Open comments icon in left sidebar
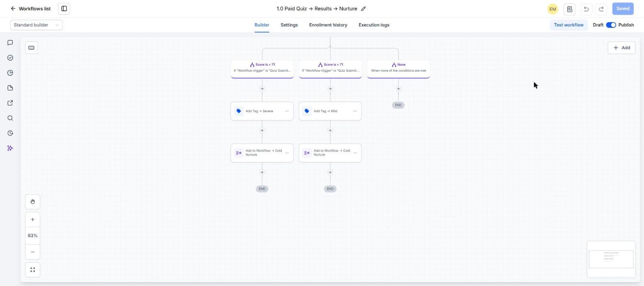 point(10,43)
